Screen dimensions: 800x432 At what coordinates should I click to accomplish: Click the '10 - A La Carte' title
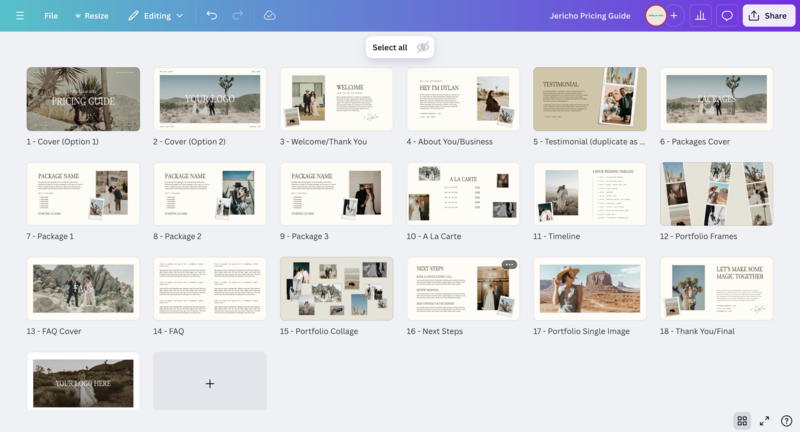(434, 237)
